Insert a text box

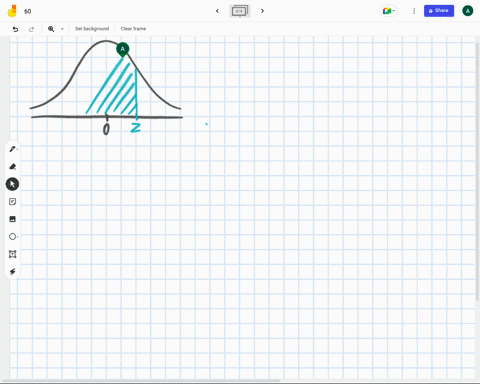tap(12, 254)
